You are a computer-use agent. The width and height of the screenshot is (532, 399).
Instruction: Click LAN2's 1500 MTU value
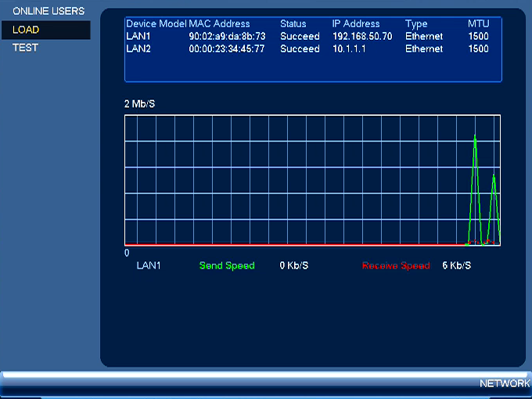[478, 49]
